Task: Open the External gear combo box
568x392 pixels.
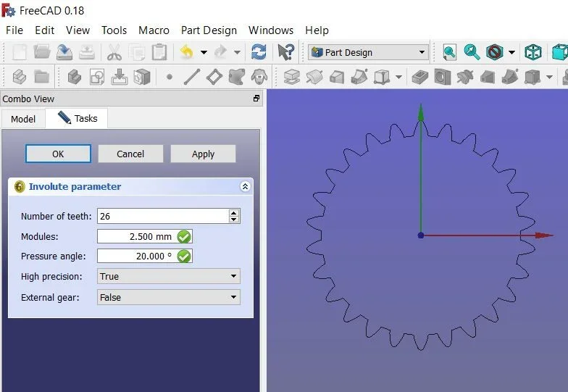Action: (x=168, y=297)
